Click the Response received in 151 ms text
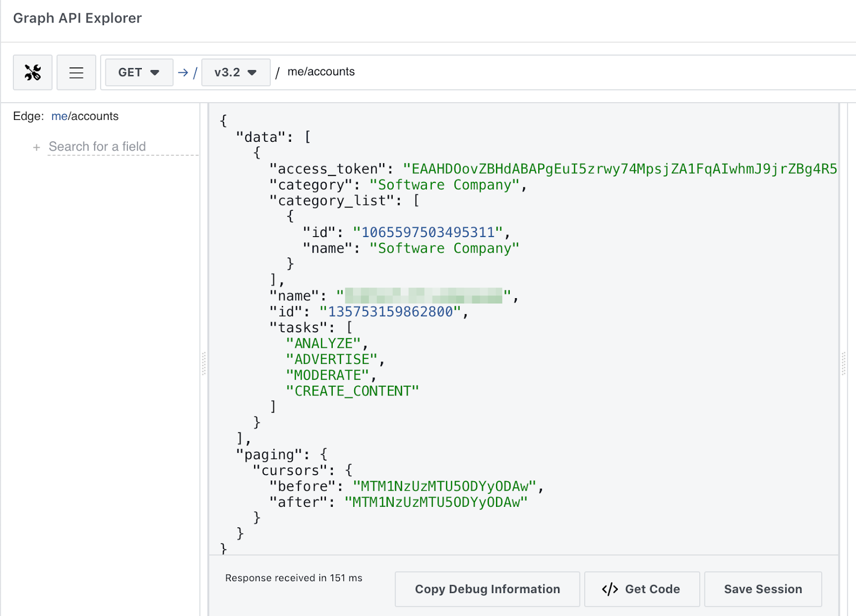The width and height of the screenshot is (856, 616). click(x=294, y=578)
